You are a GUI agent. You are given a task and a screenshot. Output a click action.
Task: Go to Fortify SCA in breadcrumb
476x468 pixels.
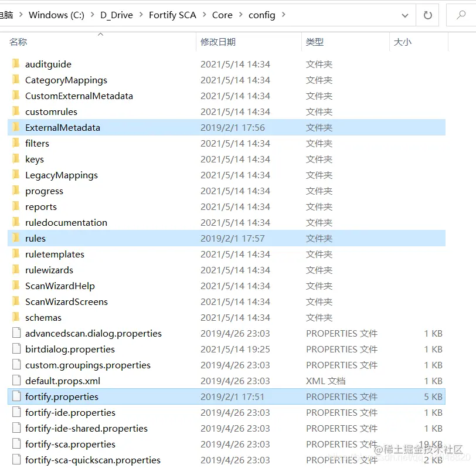click(x=172, y=15)
